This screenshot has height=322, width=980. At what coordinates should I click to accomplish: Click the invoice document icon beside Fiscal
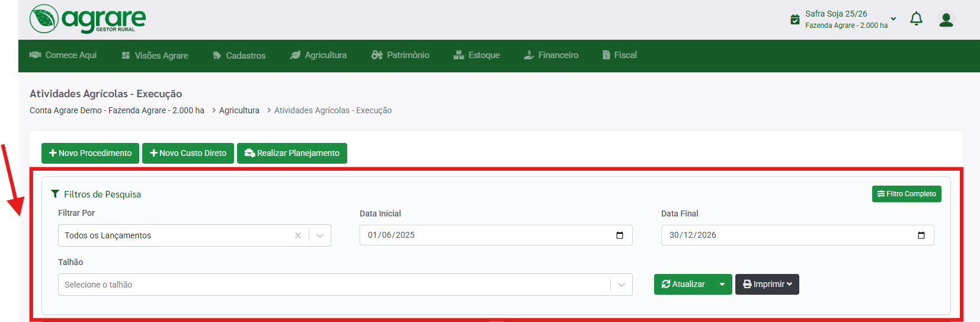[606, 55]
